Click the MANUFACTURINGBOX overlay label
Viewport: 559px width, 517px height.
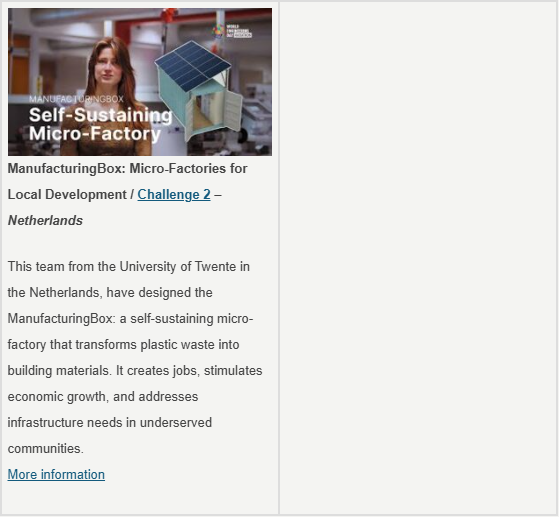[x=76, y=99]
